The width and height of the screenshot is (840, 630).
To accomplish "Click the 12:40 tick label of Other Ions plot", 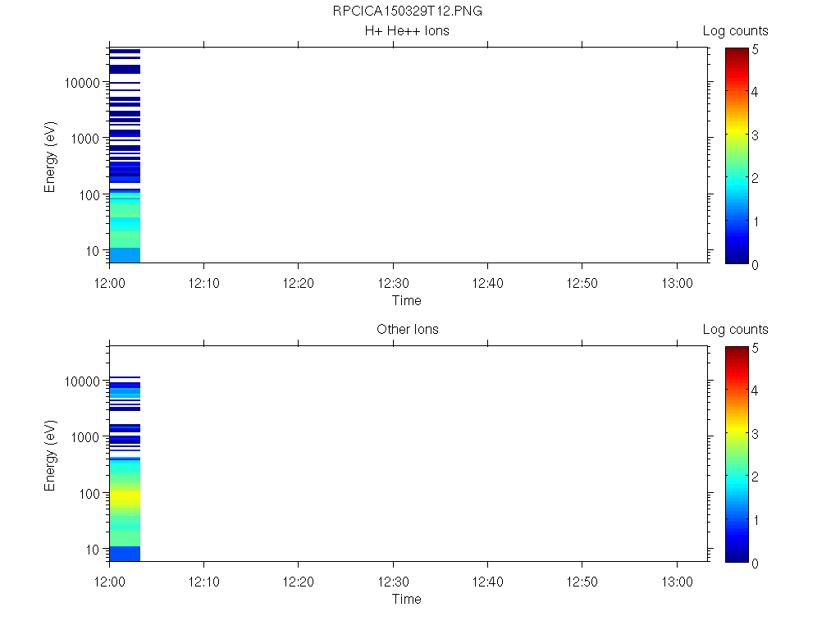I will tap(487, 582).
